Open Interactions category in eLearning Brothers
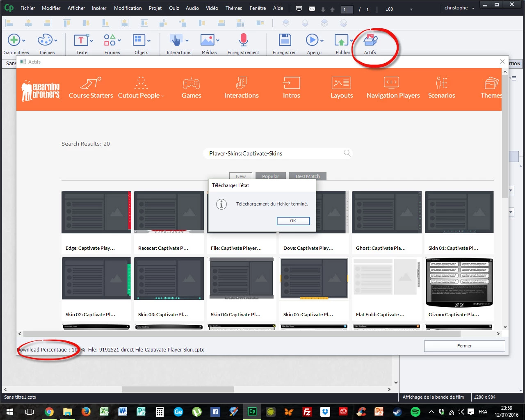This screenshot has width=525, height=420. click(x=242, y=88)
